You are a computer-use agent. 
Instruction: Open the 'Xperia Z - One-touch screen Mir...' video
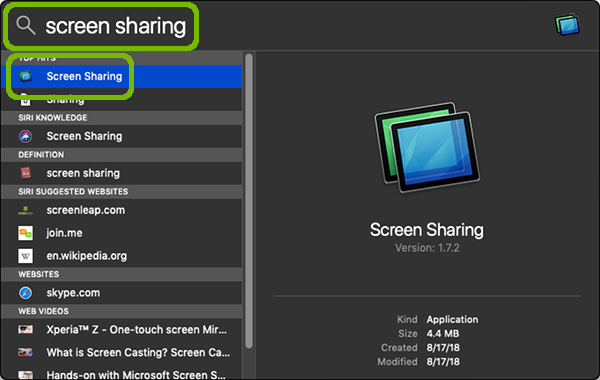coord(122,329)
